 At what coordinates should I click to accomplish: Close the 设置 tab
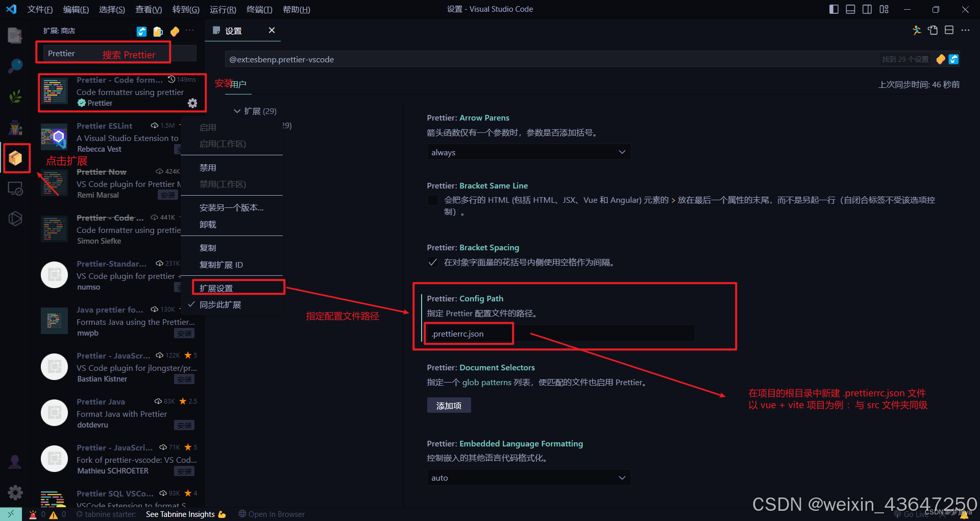[x=272, y=30]
